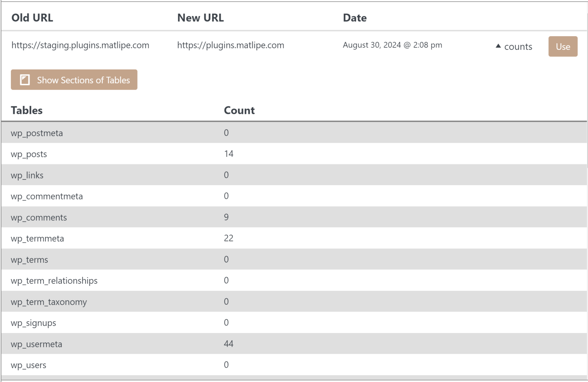Click the square icon in Show Sections button
The height and width of the screenshot is (382, 588).
point(25,80)
